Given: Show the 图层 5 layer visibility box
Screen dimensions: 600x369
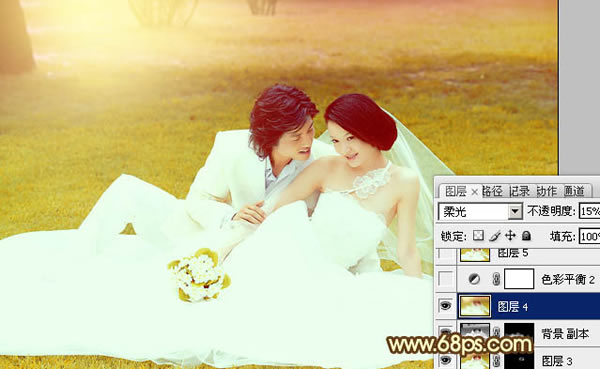Looking at the screenshot, I should [x=445, y=254].
